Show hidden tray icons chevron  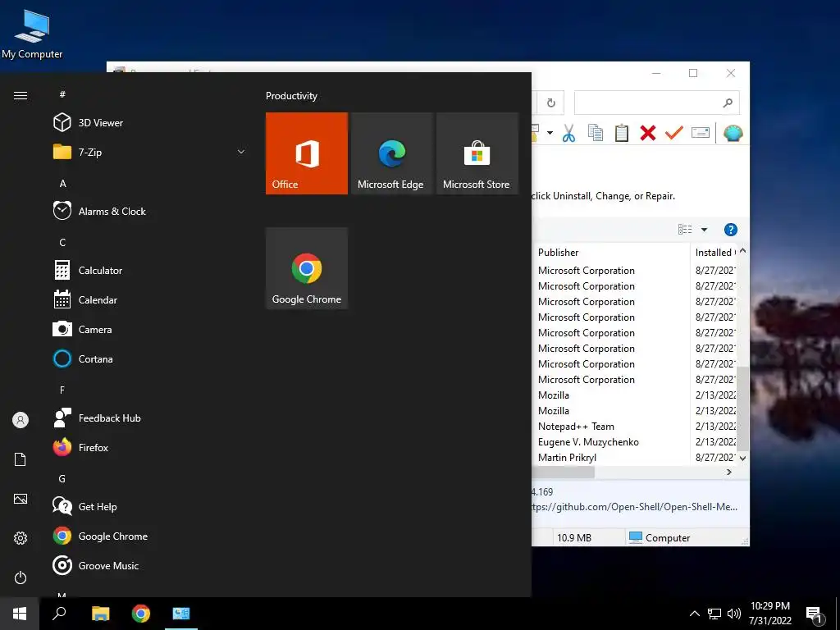tap(694, 614)
